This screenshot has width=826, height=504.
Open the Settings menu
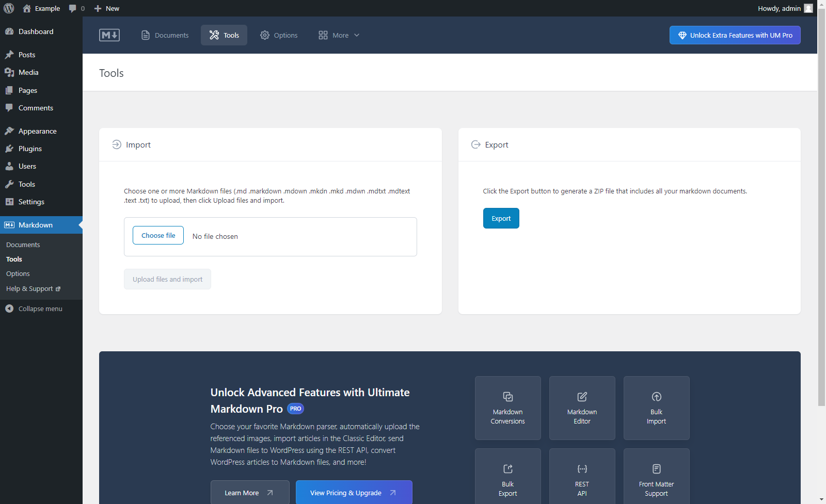41,202
